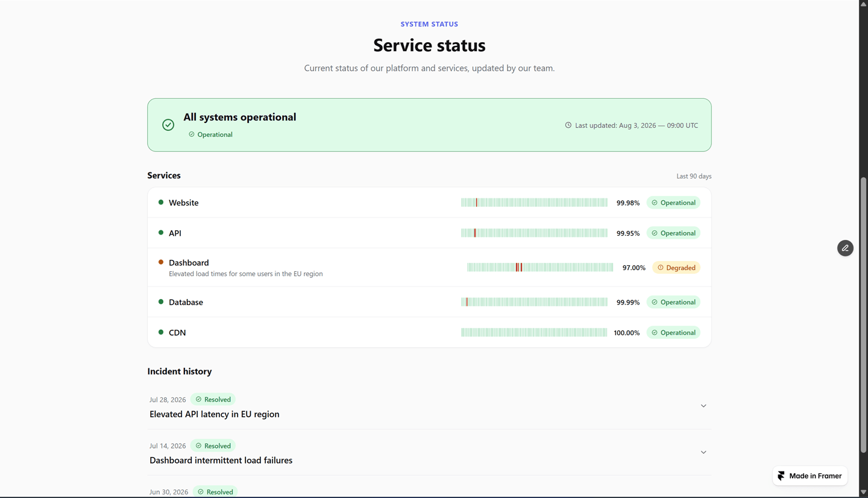Click the Dashboard intermittent load failures title
Image resolution: width=868 pixels, height=498 pixels.
click(x=221, y=460)
